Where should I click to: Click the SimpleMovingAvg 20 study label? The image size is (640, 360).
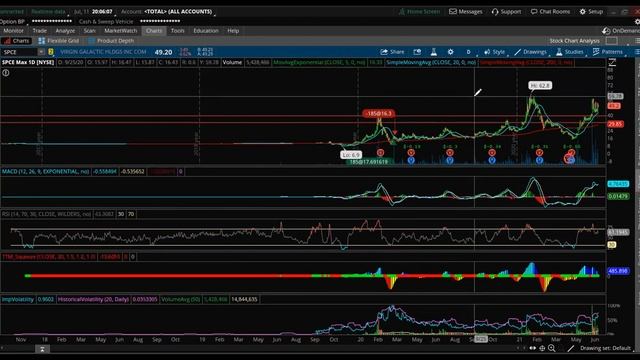(x=431, y=62)
